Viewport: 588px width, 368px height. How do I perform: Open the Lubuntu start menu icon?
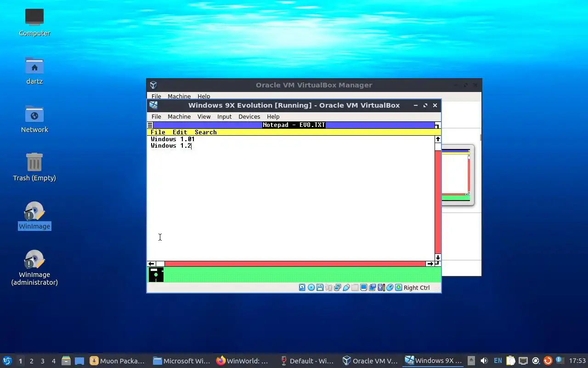pyautogui.click(x=7, y=361)
